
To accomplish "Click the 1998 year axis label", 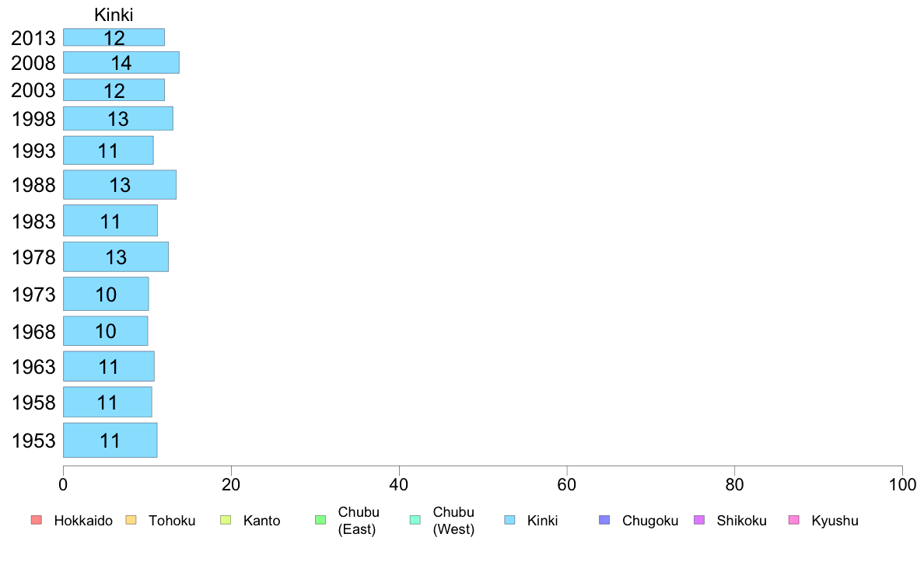I will click(x=33, y=119).
